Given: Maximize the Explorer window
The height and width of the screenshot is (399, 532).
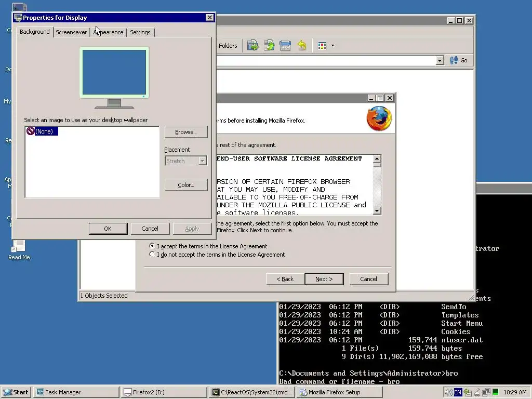Looking at the screenshot, I should (459, 21).
